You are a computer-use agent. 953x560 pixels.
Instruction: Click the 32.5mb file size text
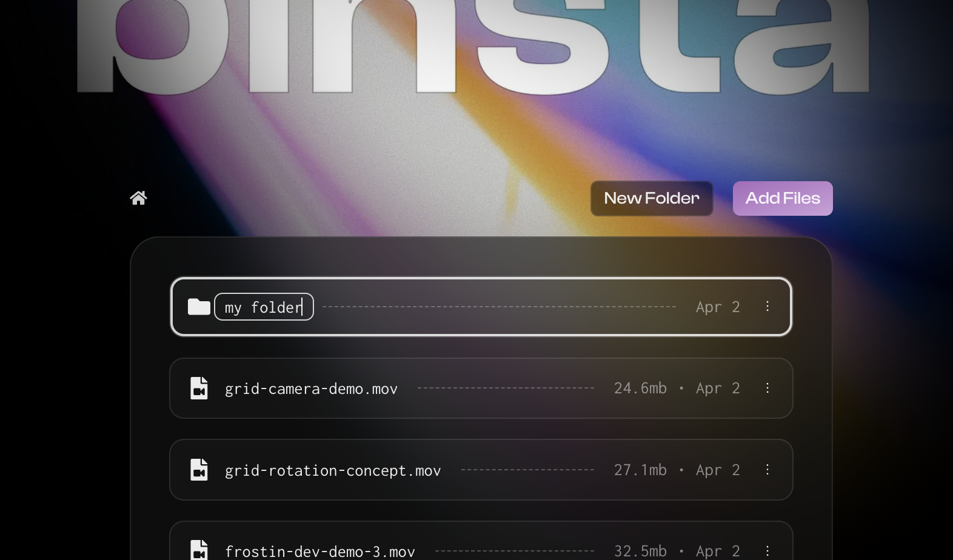[x=640, y=551]
